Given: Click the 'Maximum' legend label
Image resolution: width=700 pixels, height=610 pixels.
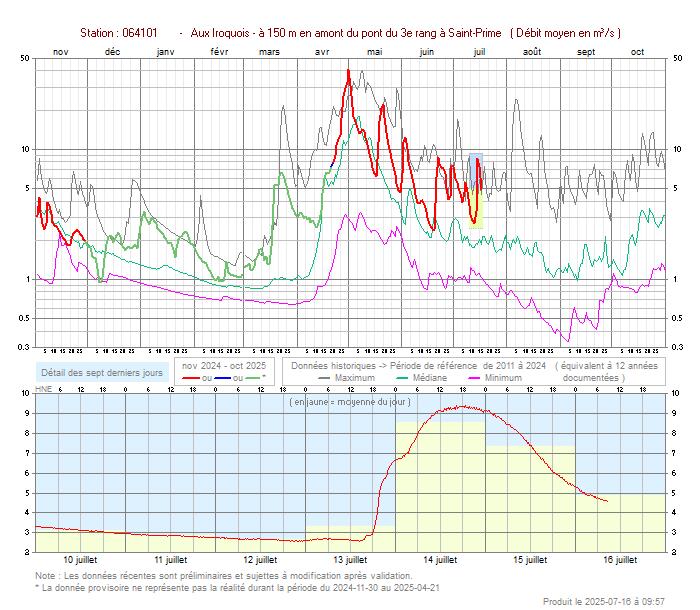Looking at the screenshot, I should click(355, 378).
